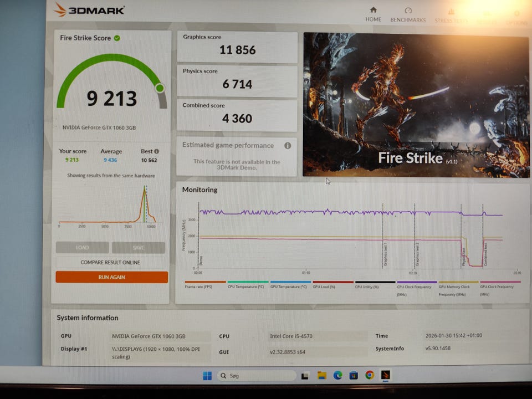Click the Monitoring heading
The height and width of the screenshot is (399, 532).
(x=200, y=190)
